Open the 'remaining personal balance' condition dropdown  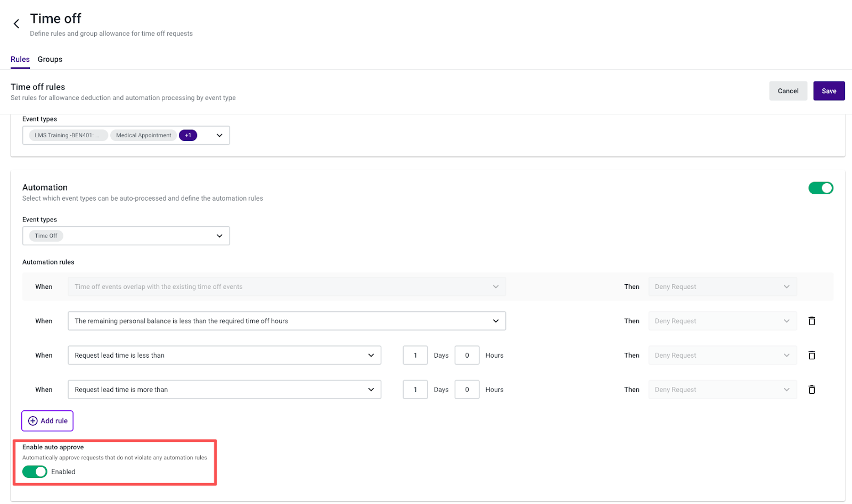coord(286,321)
